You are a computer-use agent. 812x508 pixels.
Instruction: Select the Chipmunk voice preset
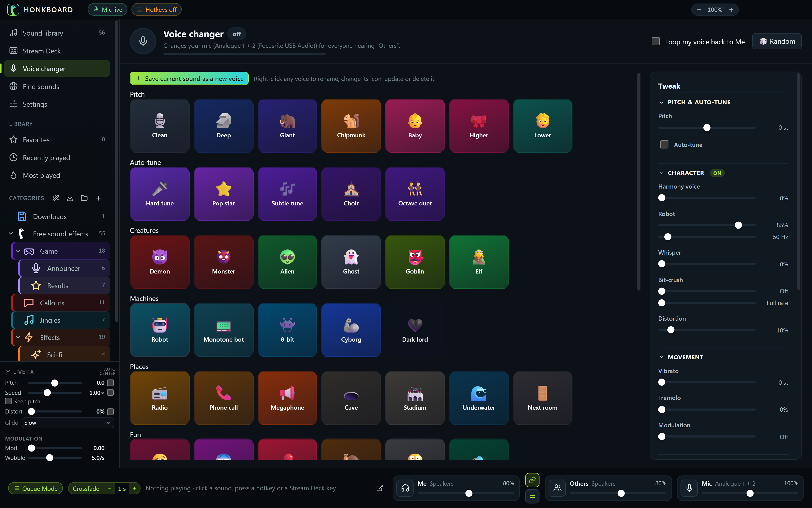click(x=351, y=126)
